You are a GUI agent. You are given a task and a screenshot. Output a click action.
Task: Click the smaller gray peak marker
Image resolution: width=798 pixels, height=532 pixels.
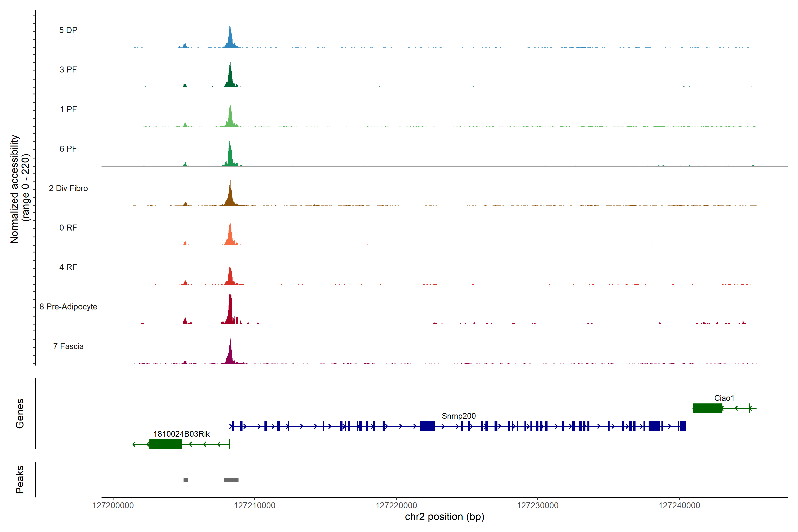pyautogui.click(x=186, y=480)
